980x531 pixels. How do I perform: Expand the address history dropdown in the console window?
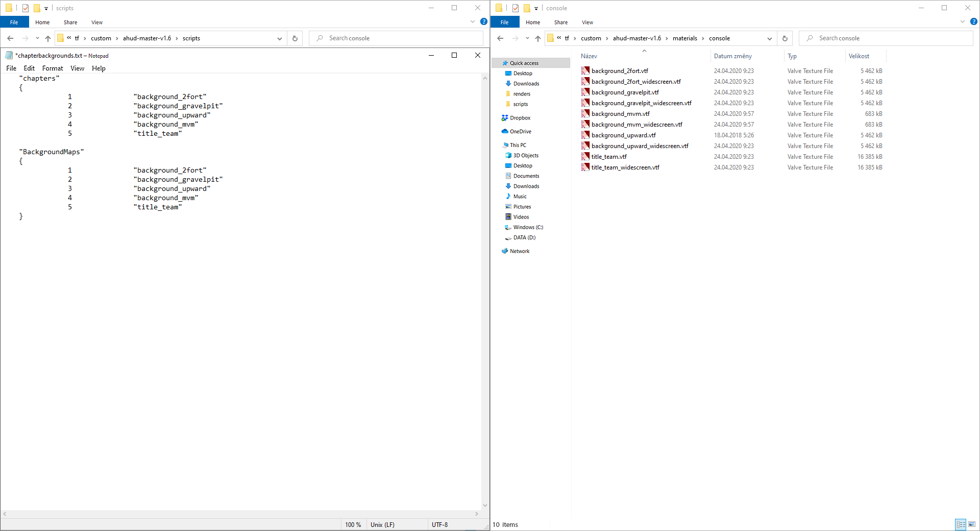[x=770, y=38]
